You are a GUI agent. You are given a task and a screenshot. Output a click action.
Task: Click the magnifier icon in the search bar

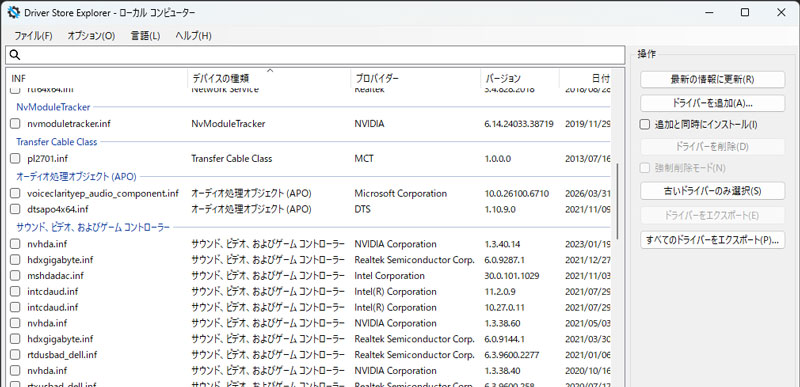(x=15, y=55)
